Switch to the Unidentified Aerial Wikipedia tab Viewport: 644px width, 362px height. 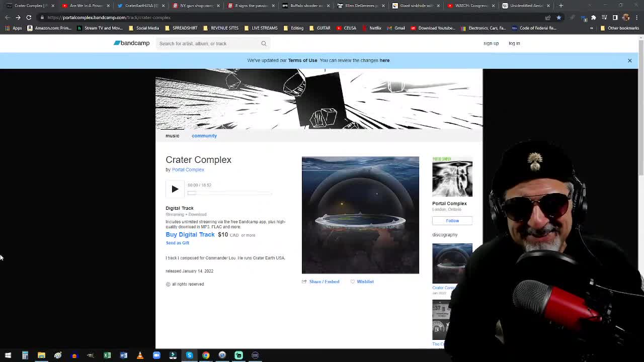tap(525, 6)
